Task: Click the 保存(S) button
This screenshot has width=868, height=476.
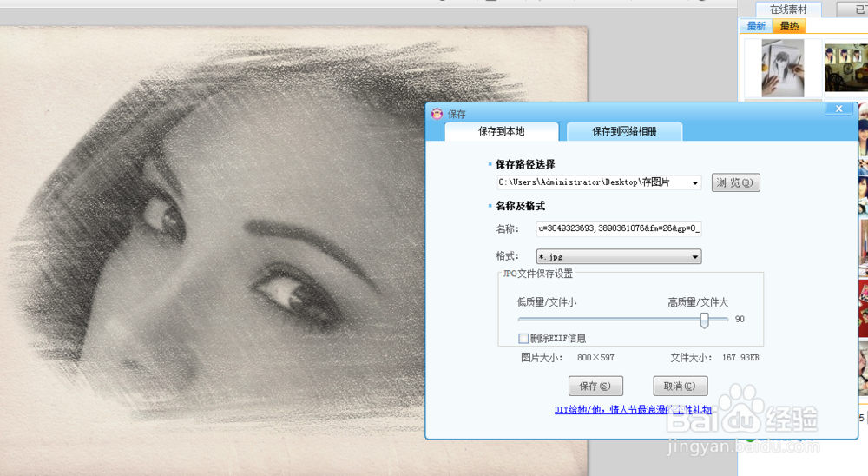Action: coord(595,386)
